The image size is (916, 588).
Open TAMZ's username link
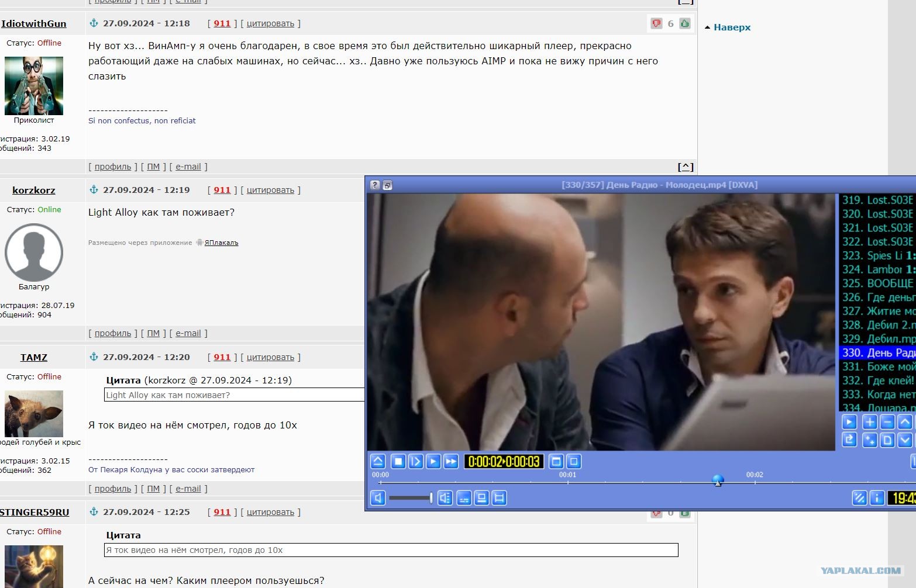(x=34, y=357)
